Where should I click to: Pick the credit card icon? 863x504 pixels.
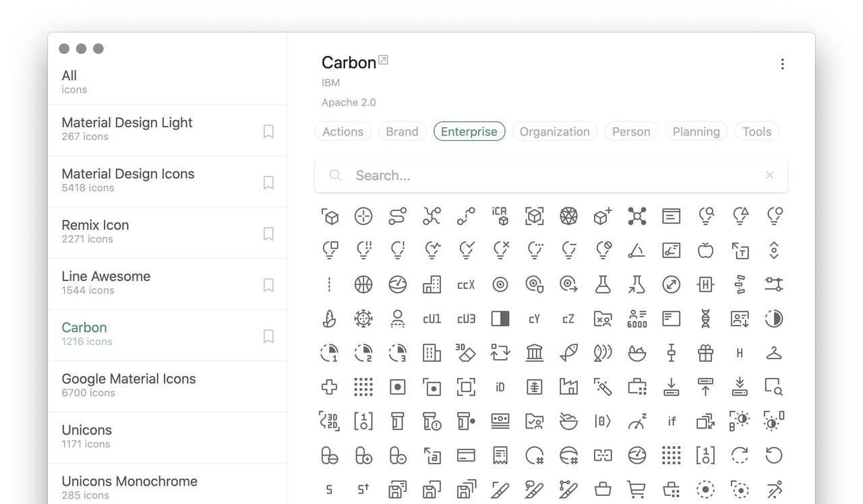click(x=466, y=455)
